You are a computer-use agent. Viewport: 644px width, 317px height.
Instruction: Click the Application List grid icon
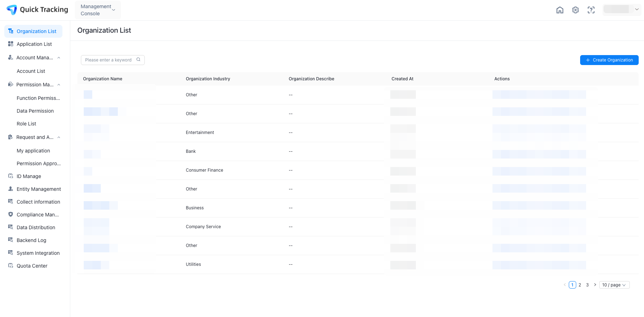11,44
